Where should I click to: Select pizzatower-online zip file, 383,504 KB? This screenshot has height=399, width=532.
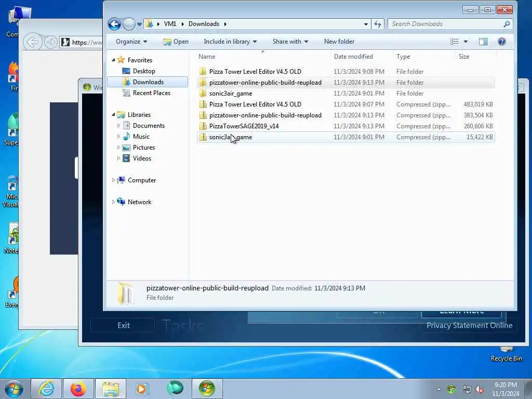[345, 115]
